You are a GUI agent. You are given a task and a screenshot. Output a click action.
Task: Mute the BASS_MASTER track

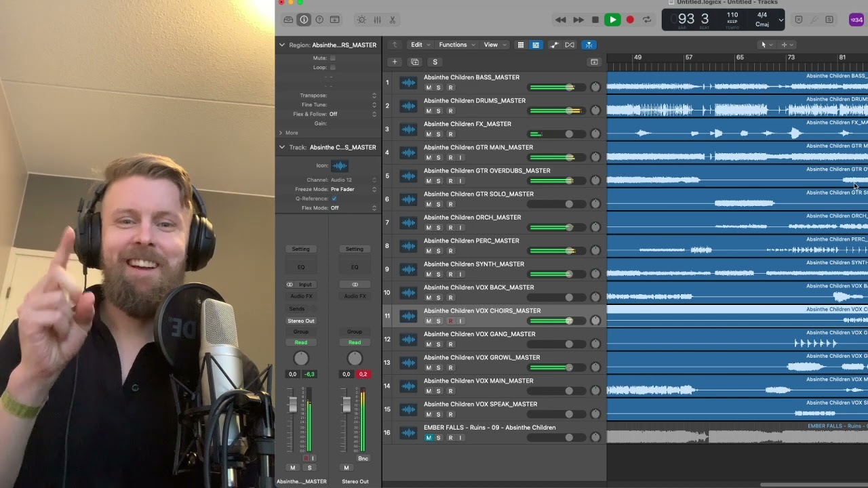coord(429,87)
